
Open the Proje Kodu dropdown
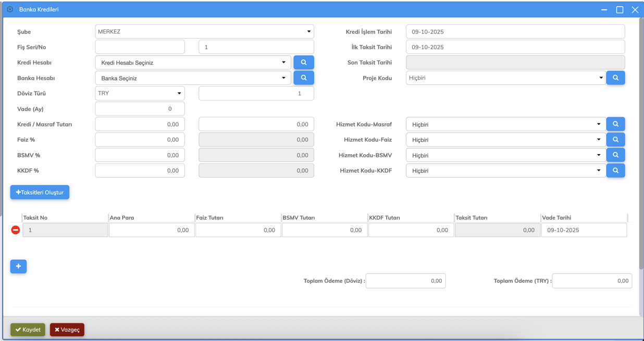click(x=505, y=78)
